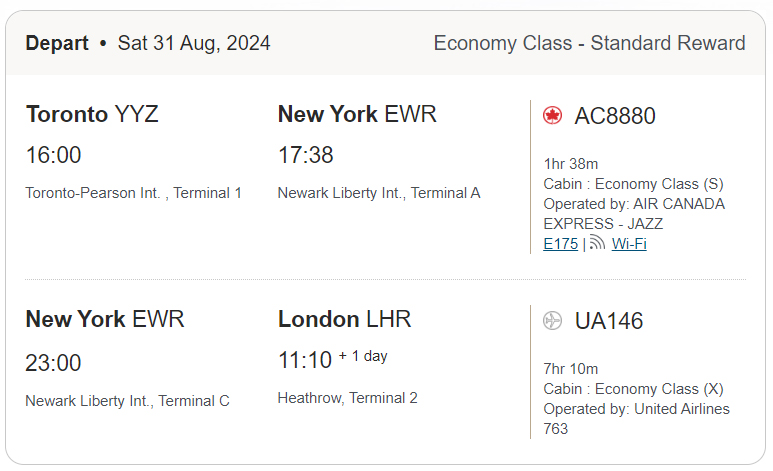
Task: Click the 7hr 10m flight duration
Action: click(570, 369)
